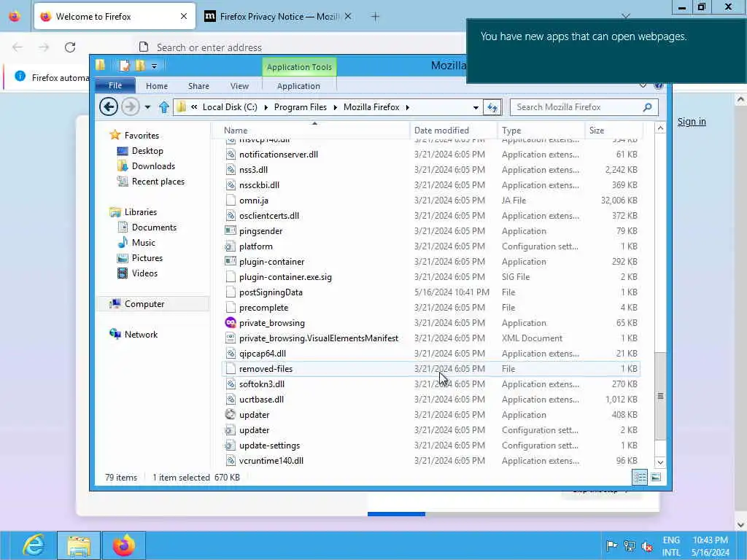Click the double chevron at breadcrumb start

pos(194,107)
